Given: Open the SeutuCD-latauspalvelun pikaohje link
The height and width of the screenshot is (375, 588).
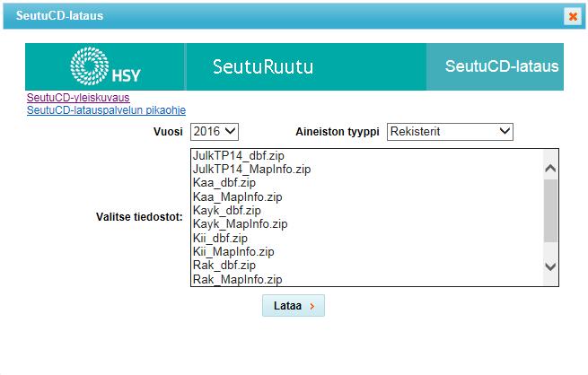Looking at the screenshot, I should (106, 110).
